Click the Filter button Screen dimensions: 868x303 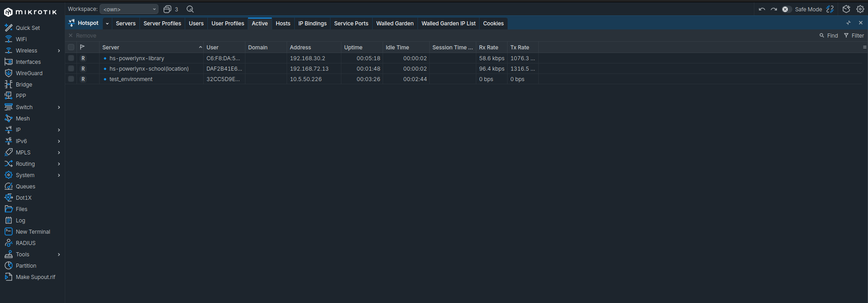pos(854,36)
